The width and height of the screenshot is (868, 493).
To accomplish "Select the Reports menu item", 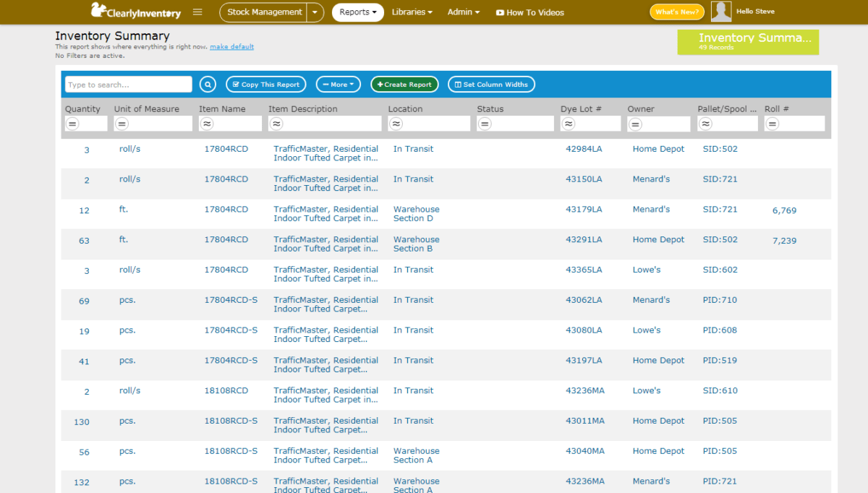I will click(x=357, y=12).
